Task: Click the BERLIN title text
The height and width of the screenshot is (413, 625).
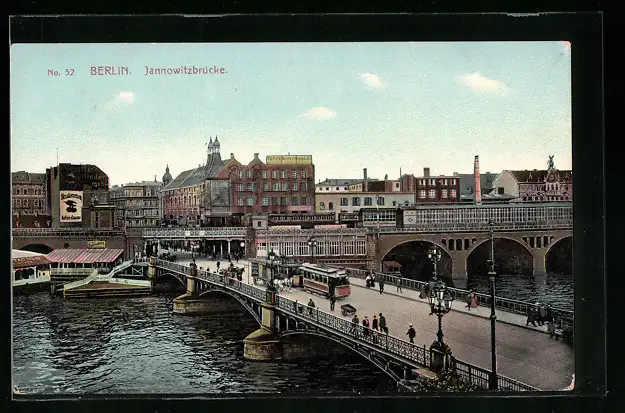Action: pyautogui.click(x=110, y=71)
